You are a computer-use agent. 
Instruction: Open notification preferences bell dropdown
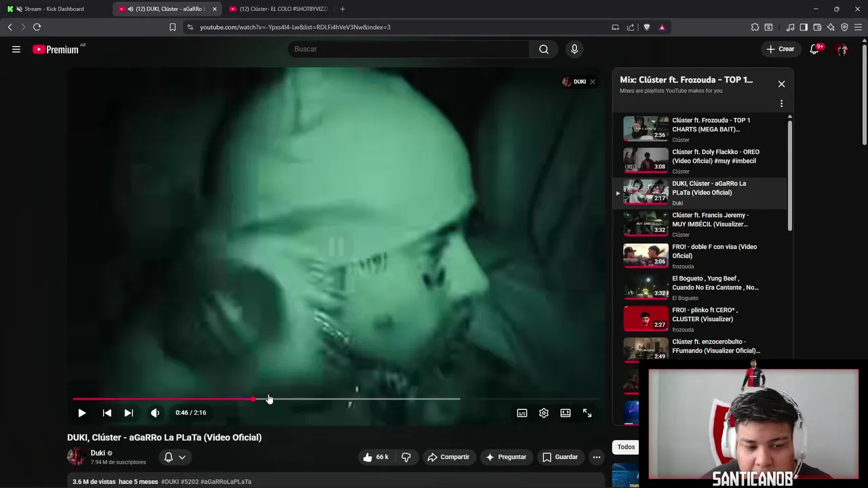pyautogui.click(x=175, y=457)
